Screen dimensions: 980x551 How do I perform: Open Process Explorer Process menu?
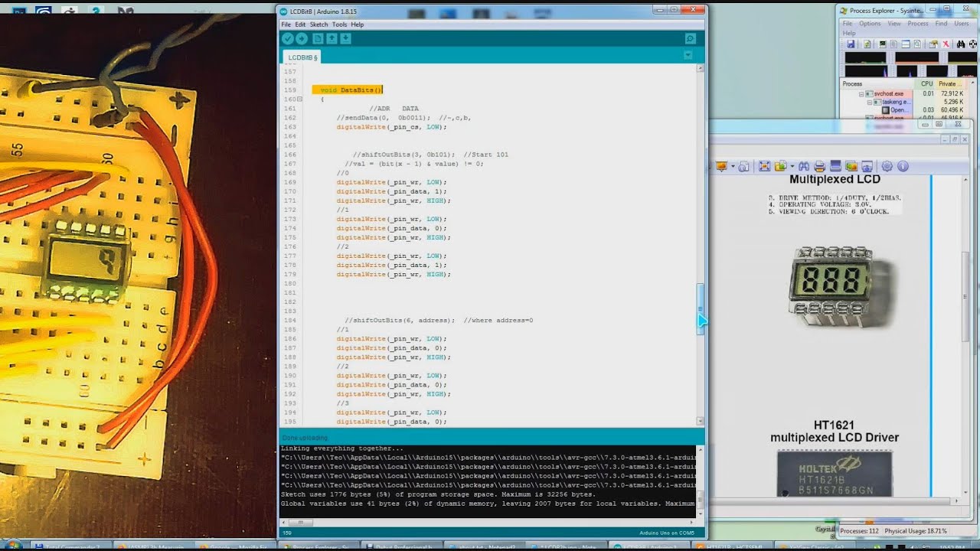tap(918, 24)
